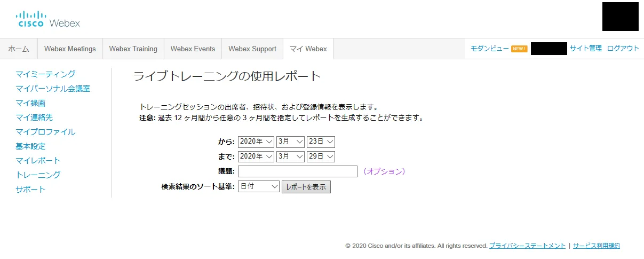Select the Webex Events tab
The height and width of the screenshot is (259, 644).
pyautogui.click(x=193, y=49)
